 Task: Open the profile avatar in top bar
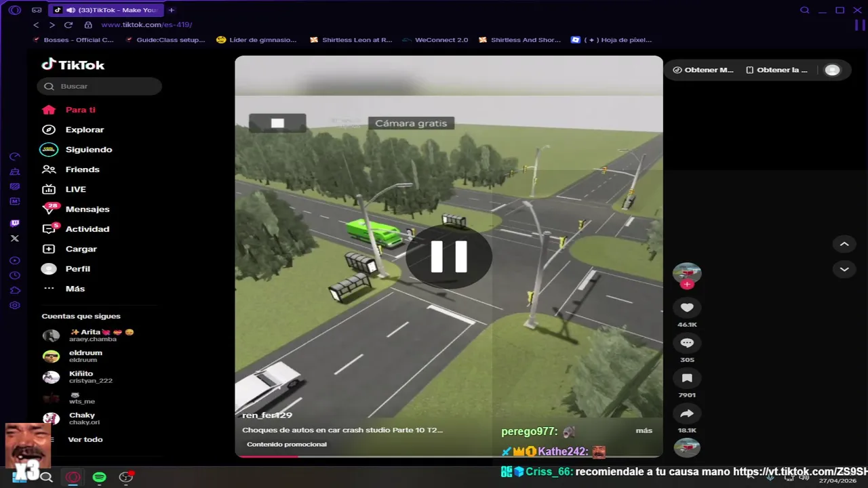click(x=833, y=70)
